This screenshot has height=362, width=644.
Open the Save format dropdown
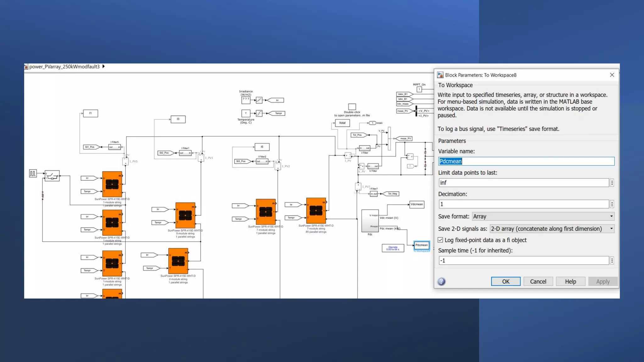(x=543, y=217)
